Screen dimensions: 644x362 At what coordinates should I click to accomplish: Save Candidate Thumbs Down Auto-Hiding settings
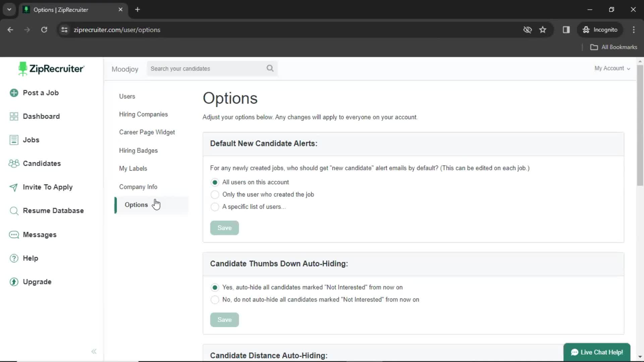pyautogui.click(x=225, y=320)
